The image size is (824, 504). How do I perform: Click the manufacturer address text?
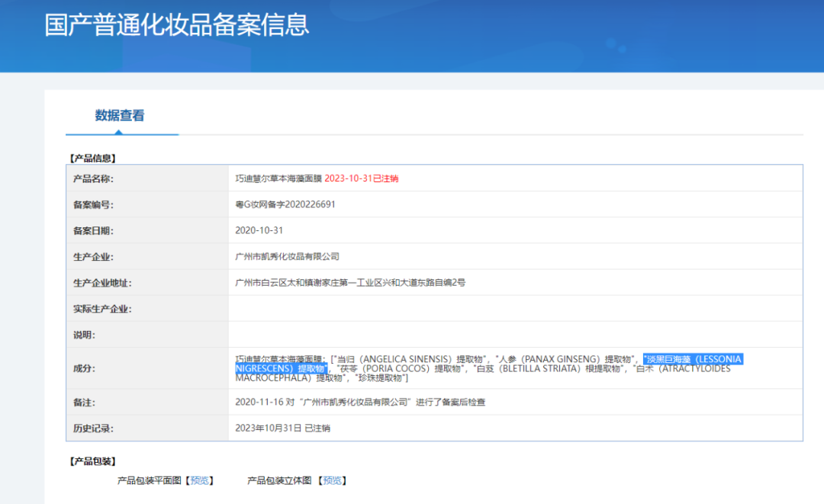point(350,282)
